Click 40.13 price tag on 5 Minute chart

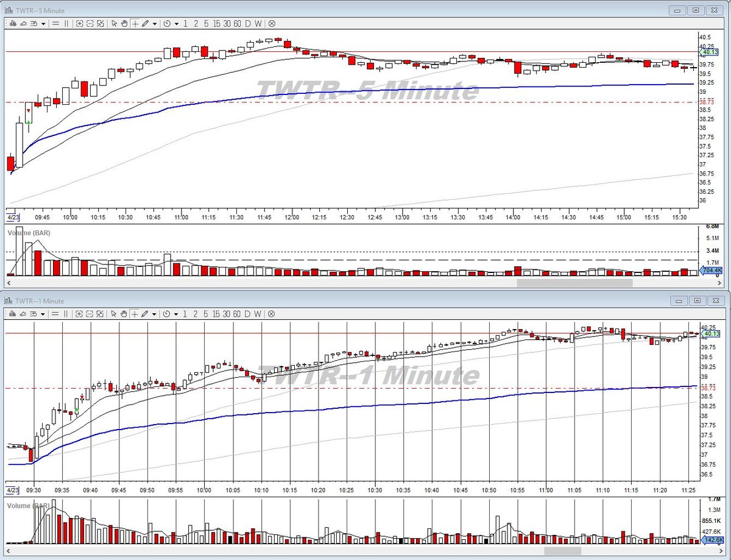pos(708,52)
